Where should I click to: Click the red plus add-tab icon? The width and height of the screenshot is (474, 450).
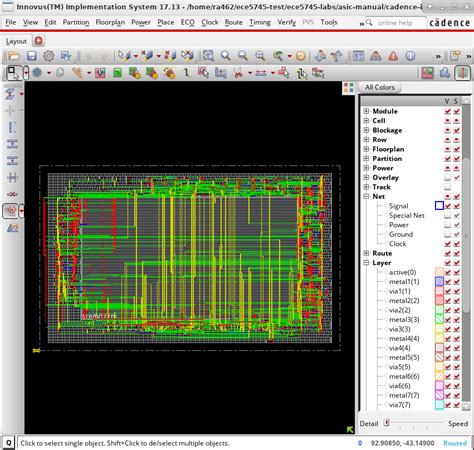pos(39,41)
